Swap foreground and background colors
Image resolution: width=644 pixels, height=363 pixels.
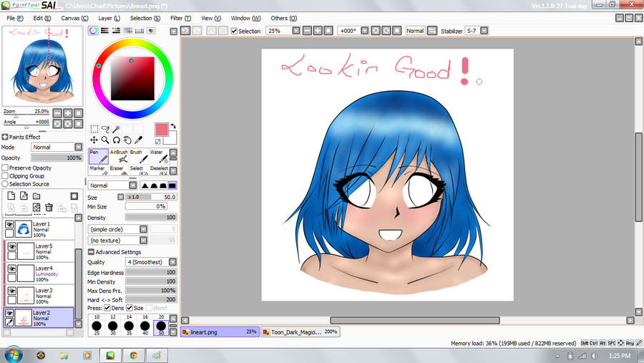point(173,126)
